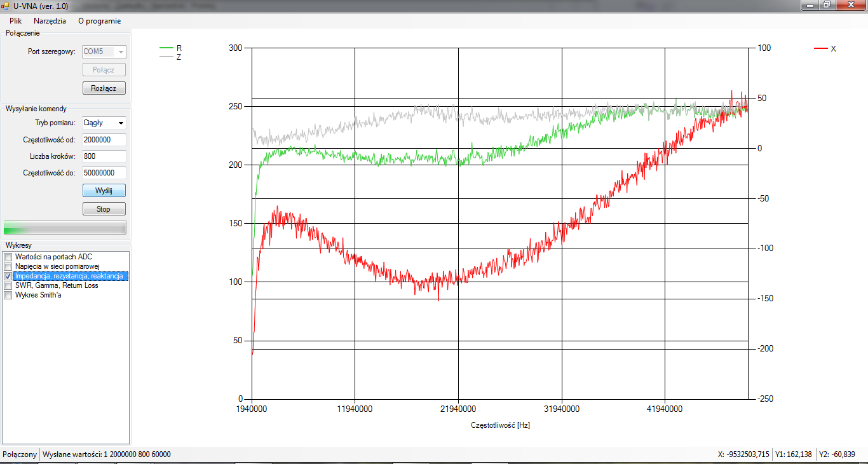This screenshot has height=464, width=868.
Task: Open the Narzędzia menu
Action: point(50,20)
